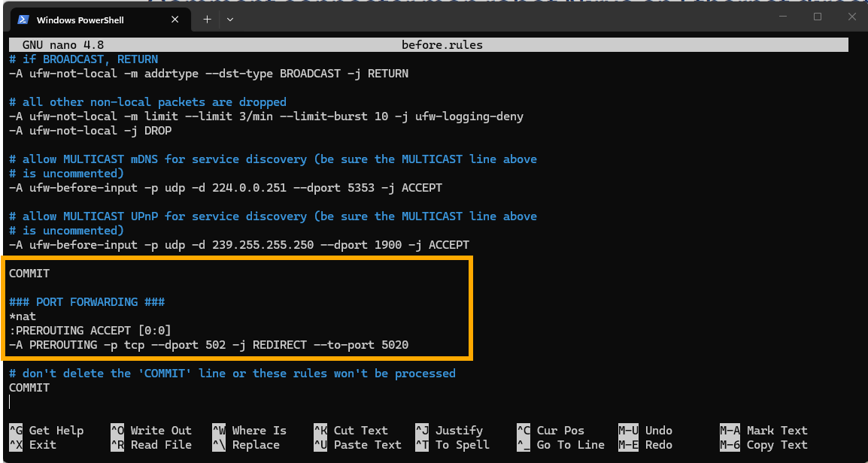
Task: Click the Copy Text shortcut label
Action: 777,445
